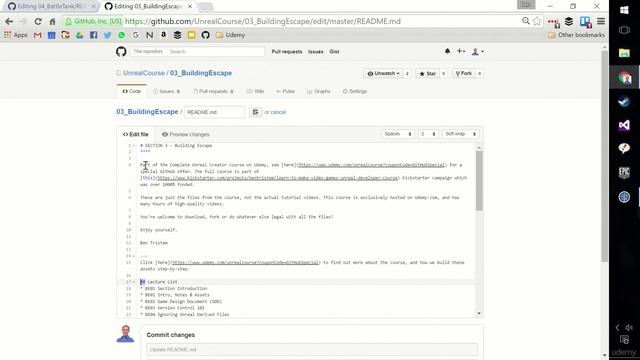Screen dimensions: 640x360
Task: Focus the README.md filename field
Action: point(214,112)
